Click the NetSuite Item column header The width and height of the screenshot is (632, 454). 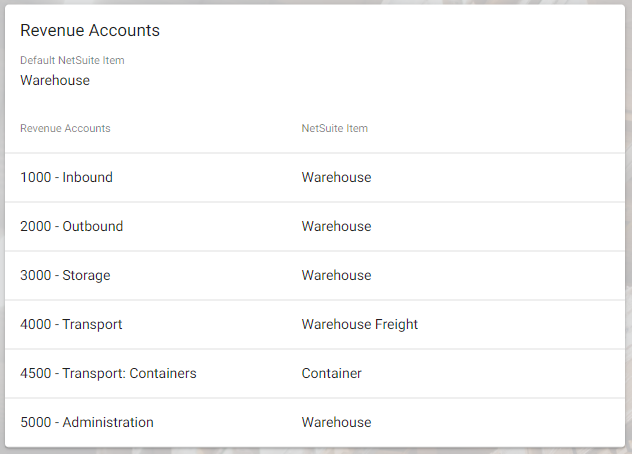tap(335, 128)
